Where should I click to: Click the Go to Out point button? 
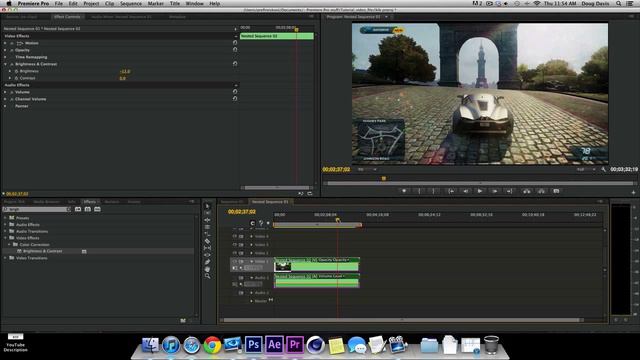509,191
